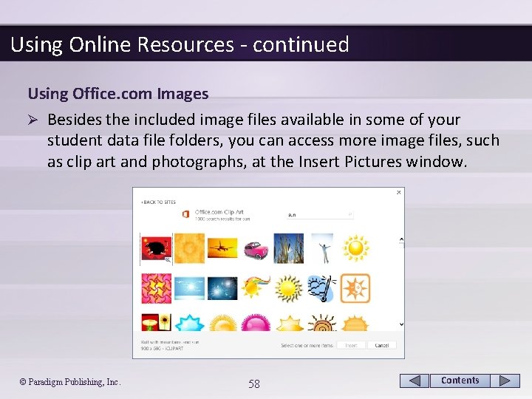Click the search magnifier icon in search box
532x399 pixels.
(349, 215)
